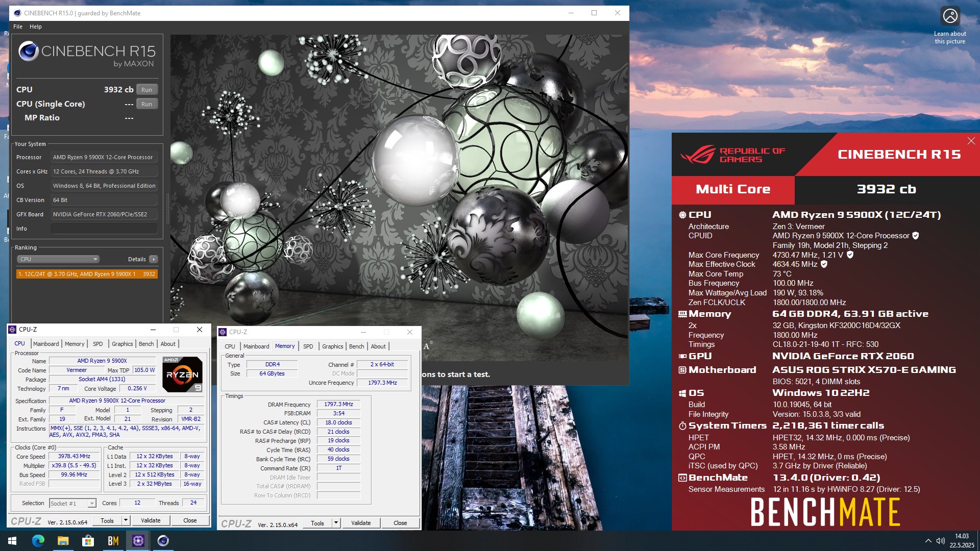Screen dimensions: 980x551
Task: Switch to Mainboard tab in left CPU-Z window
Action: (46, 344)
